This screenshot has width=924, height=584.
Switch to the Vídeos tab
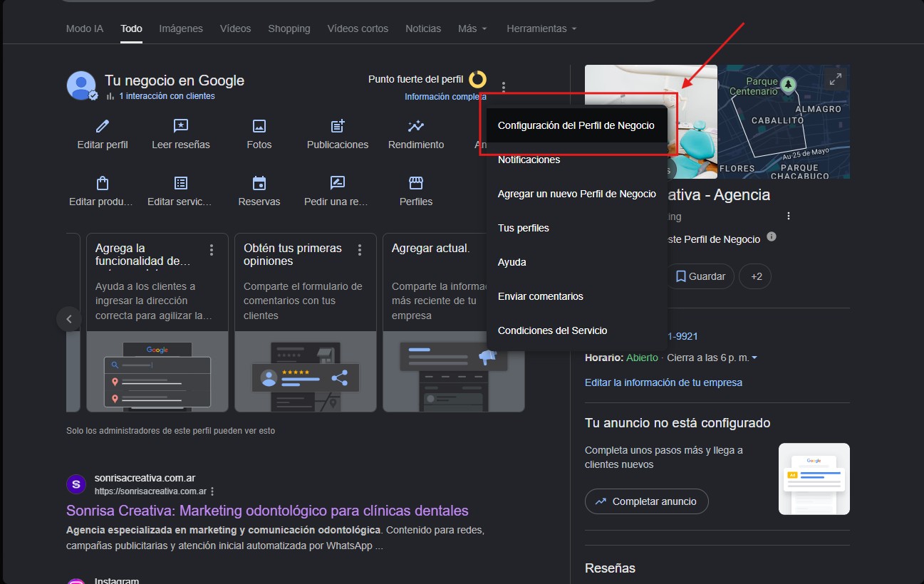point(235,28)
